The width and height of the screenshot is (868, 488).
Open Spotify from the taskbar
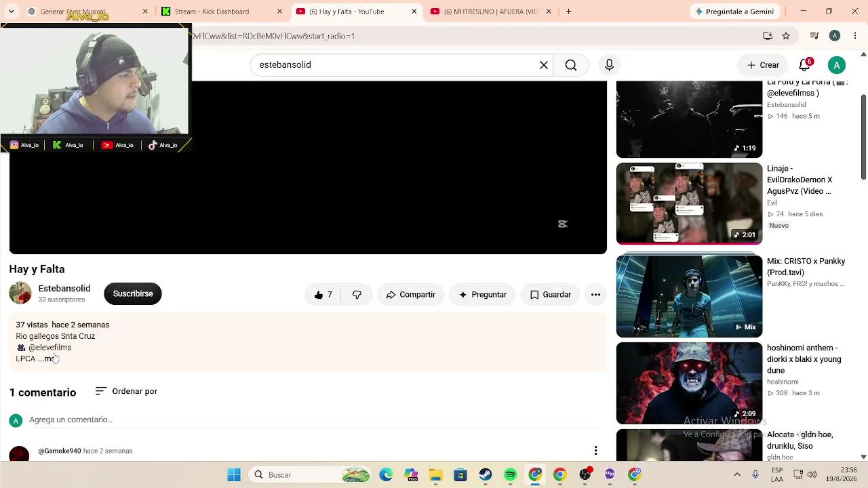[511, 475]
